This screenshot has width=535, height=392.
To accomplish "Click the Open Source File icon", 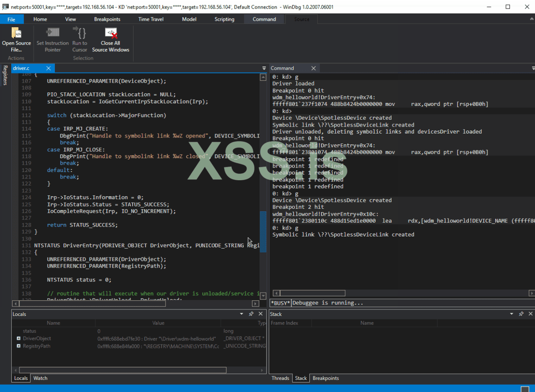I will point(16,33).
